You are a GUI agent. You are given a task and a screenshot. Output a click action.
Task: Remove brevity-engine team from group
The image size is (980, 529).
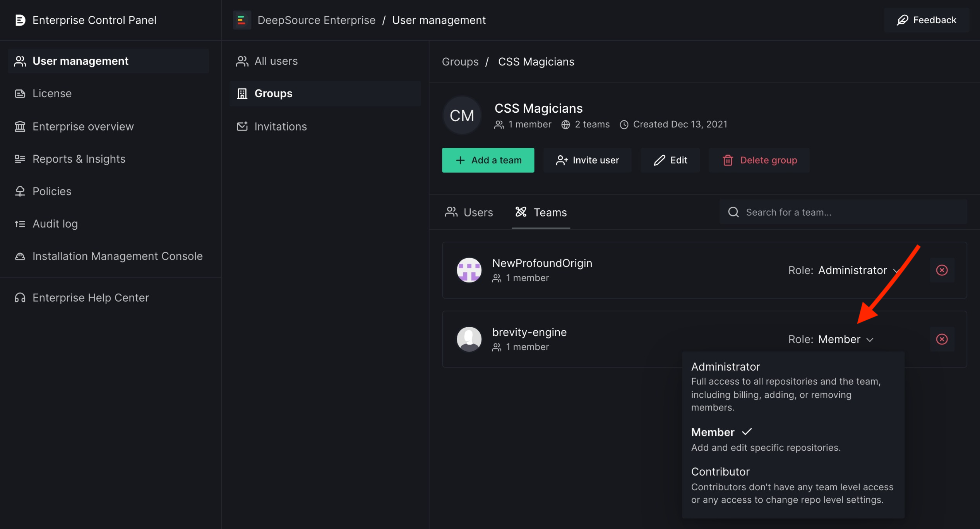pyautogui.click(x=942, y=339)
